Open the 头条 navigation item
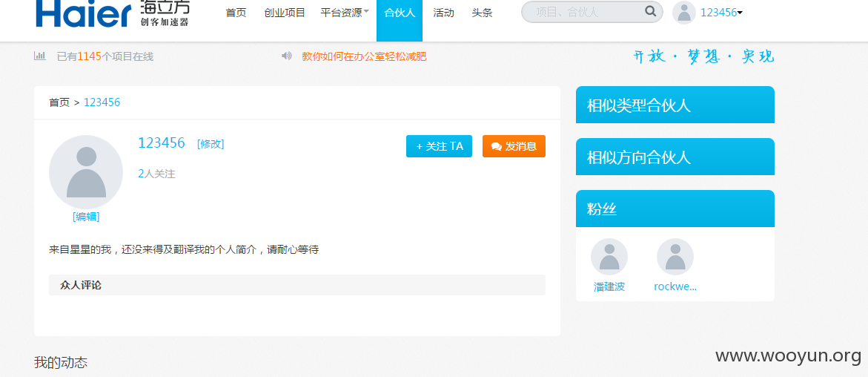This screenshot has height=377, width=868. 482,13
